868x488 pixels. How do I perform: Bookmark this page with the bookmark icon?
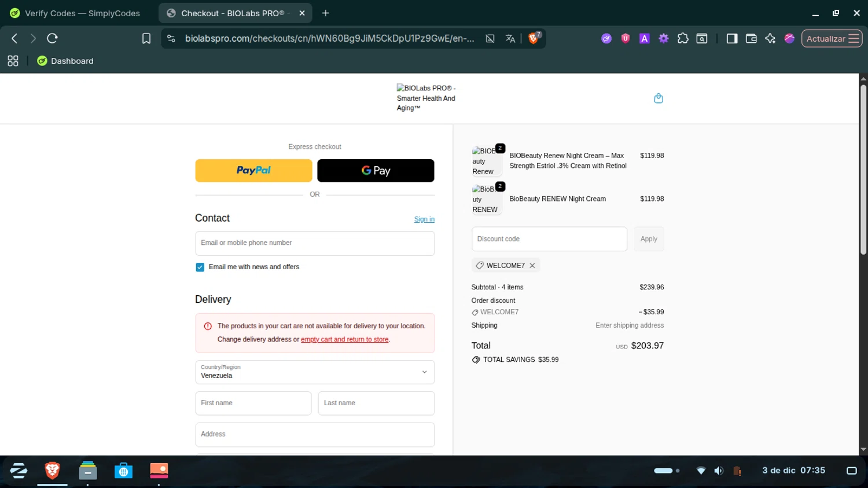click(x=146, y=38)
